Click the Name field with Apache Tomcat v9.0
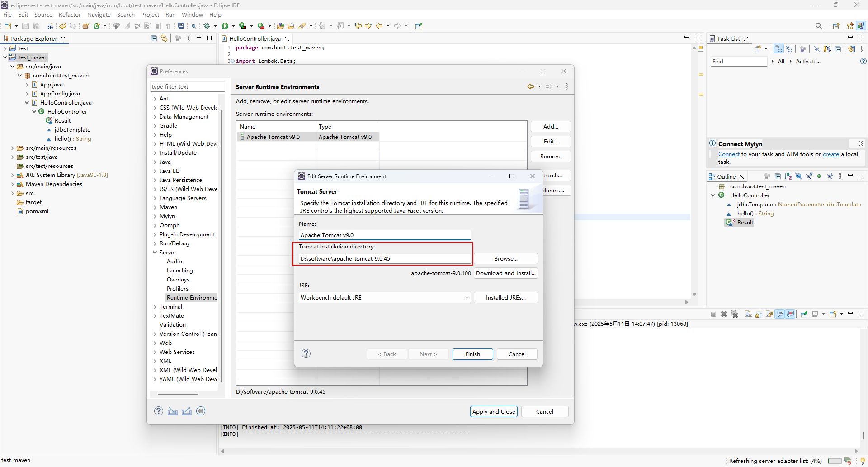 pyautogui.click(x=385, y=235)
